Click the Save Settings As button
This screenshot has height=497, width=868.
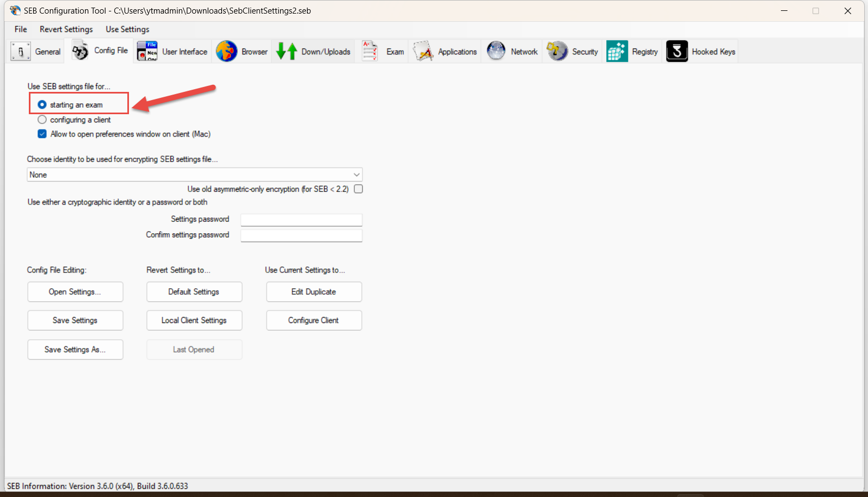tap(75, 350)
